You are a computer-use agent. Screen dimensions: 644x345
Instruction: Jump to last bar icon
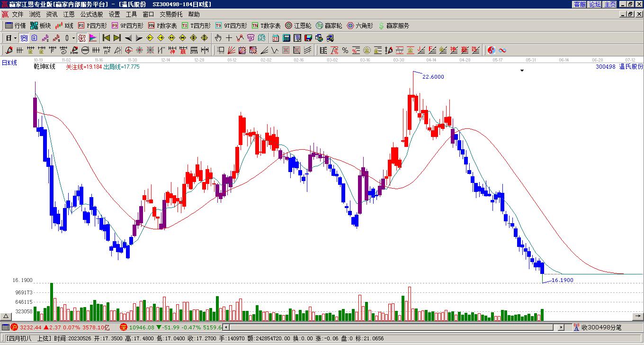click(x=117, y=38)
